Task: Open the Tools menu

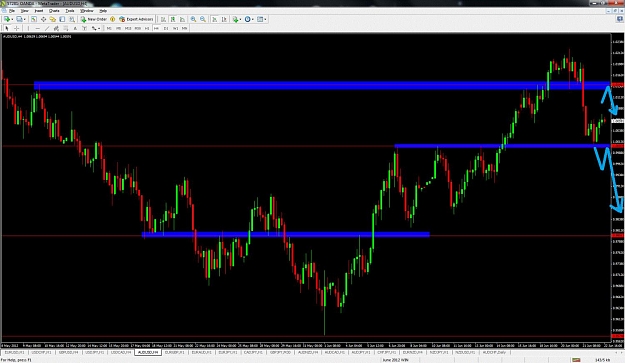Action: (70, 11)
